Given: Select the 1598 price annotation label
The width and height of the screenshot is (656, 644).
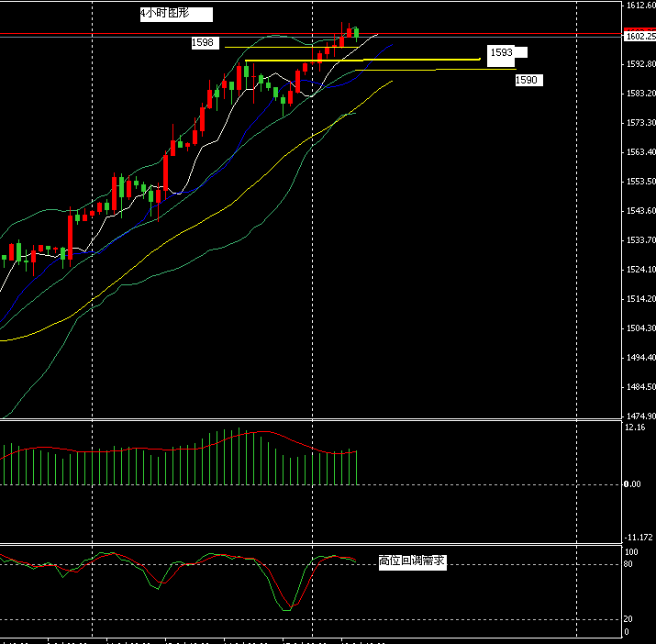Looking at the screenshot, I should tap(204, 43).
